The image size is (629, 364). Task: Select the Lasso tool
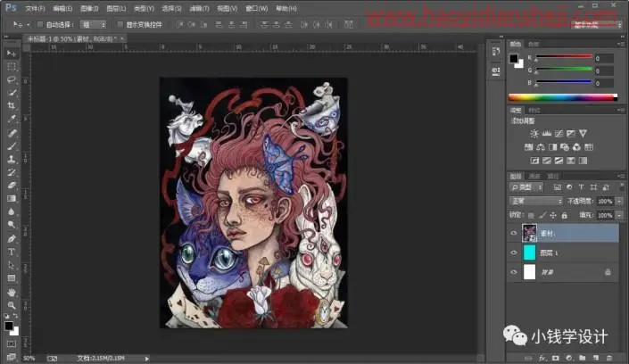point(12,80)
